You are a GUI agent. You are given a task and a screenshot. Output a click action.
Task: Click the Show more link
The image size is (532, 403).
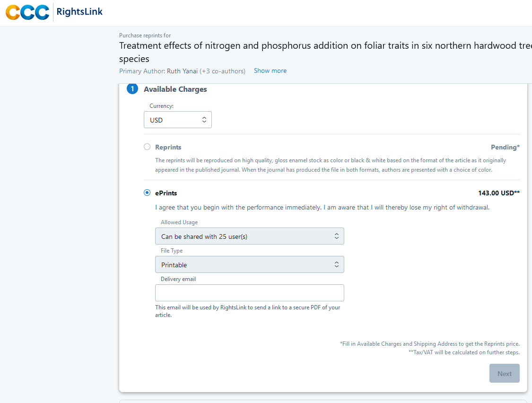(x=270, y=71)
